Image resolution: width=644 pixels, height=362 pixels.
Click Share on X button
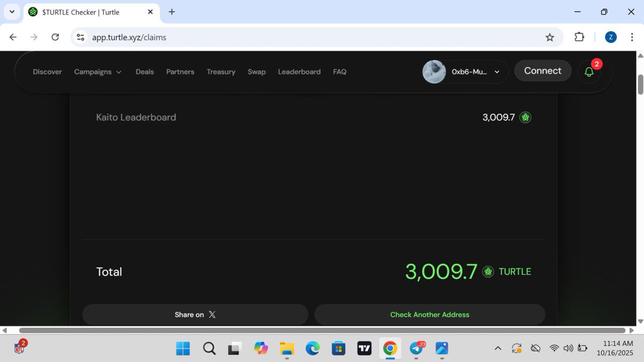[195, 315]
